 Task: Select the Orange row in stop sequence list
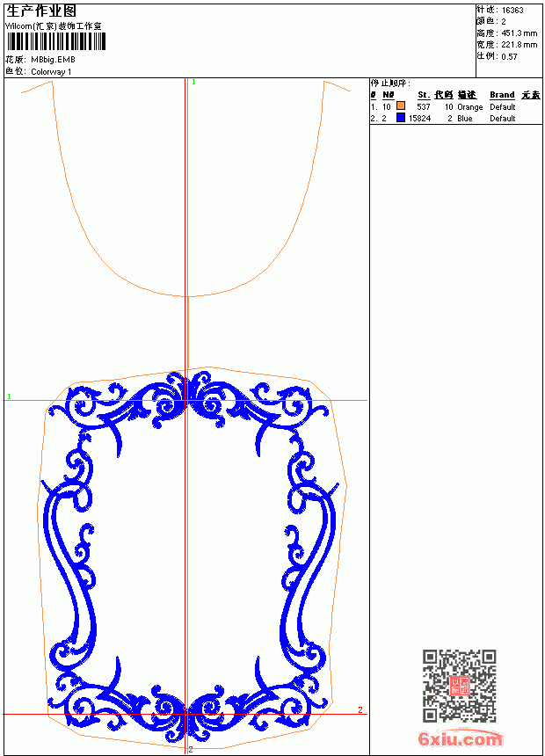coord(455,106)
